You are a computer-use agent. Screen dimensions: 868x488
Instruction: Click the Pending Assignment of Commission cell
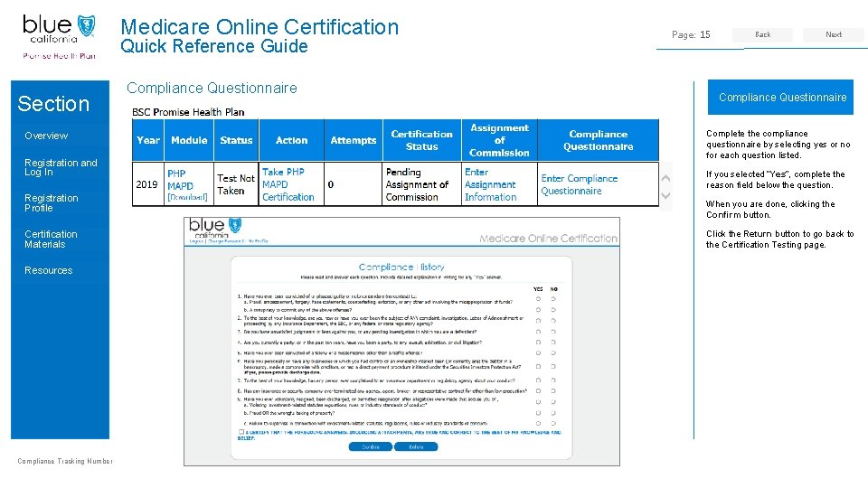422,184
